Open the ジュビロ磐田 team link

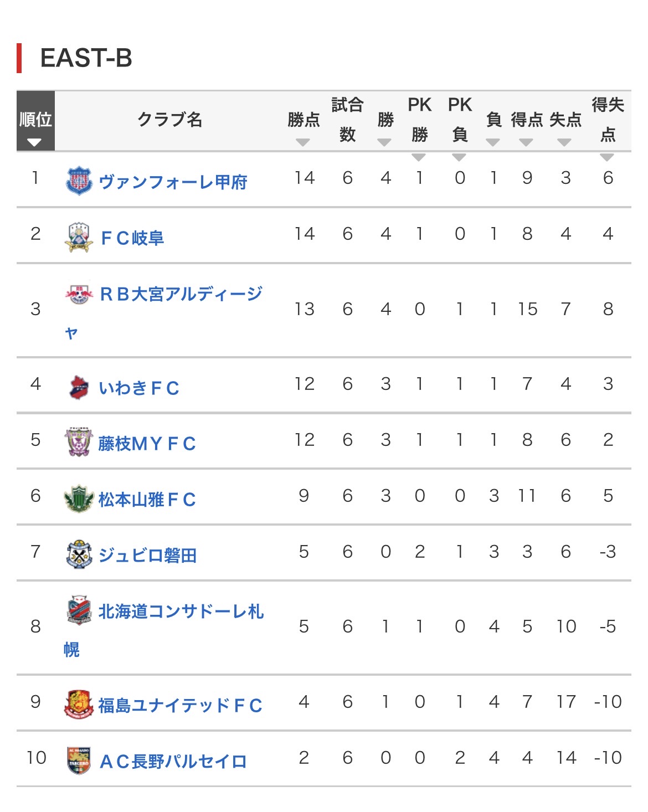147,555
